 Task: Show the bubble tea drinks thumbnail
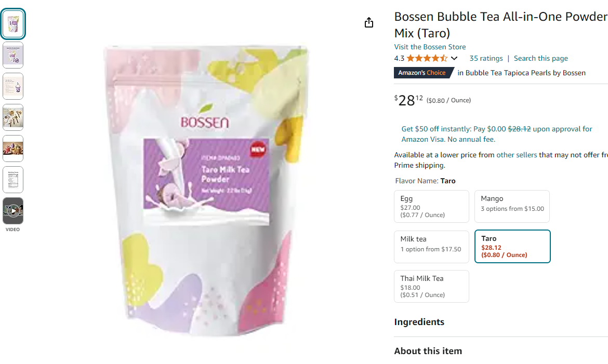point(13,149)
